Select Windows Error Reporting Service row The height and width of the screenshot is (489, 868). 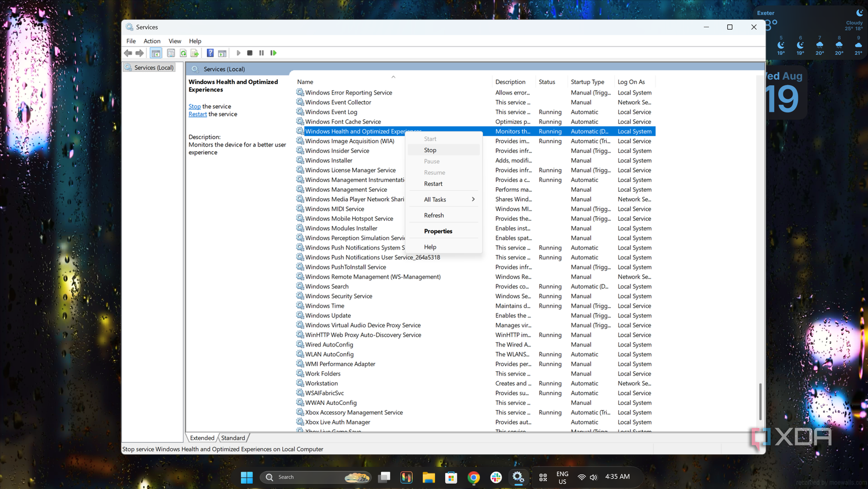[475, 93]
